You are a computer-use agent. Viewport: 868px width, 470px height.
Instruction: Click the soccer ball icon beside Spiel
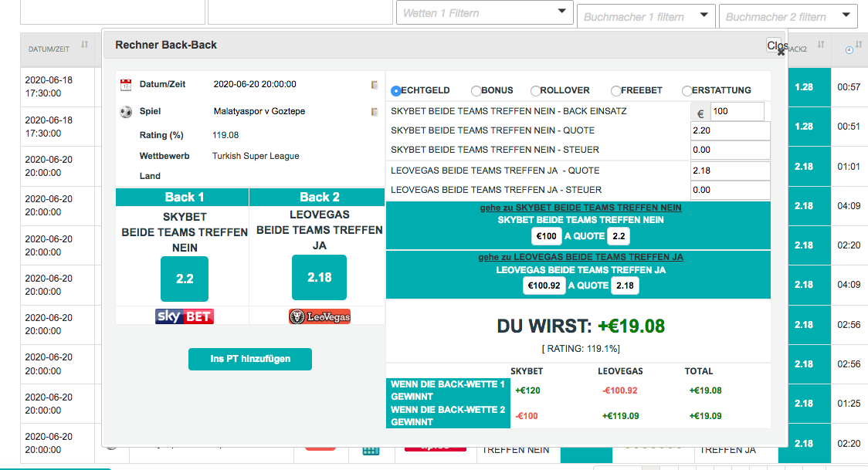coord(126,112)
